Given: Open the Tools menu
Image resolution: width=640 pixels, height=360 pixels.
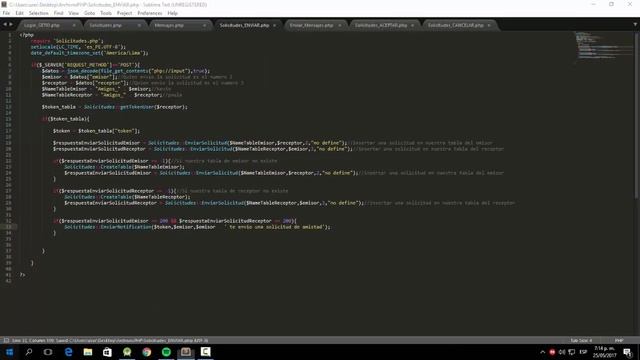Looking at the screenshot, I should (x=106, y=13).
